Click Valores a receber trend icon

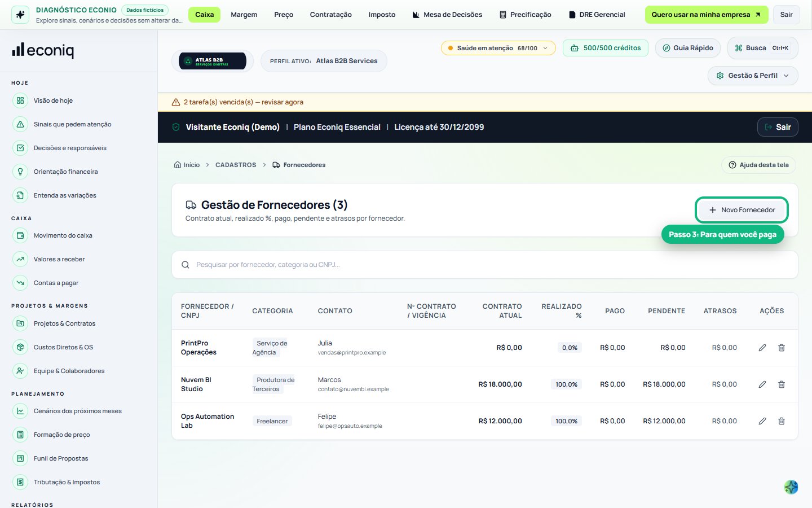(20, 259)
